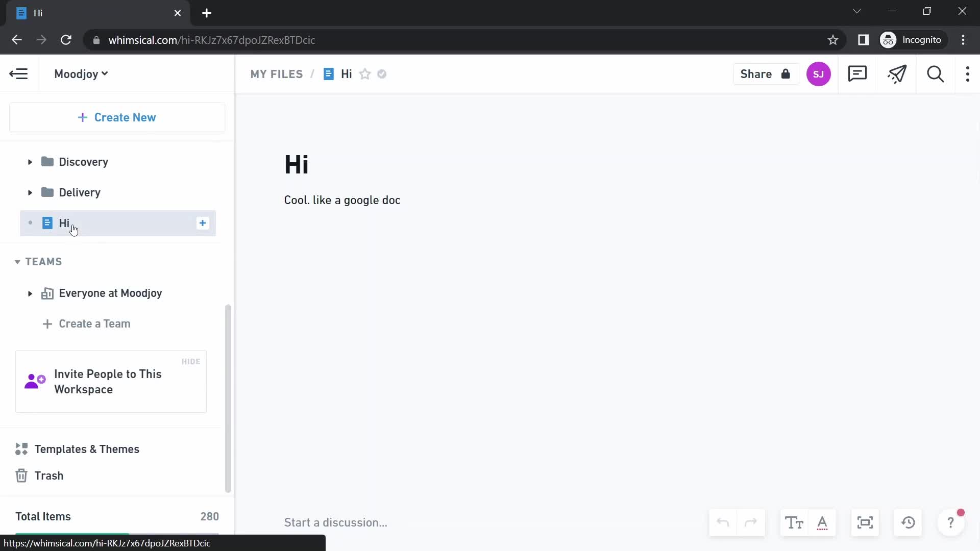The width and height of the screenshot is (980, 551).
Task: Expand the Discovery folder
Action: pyautogui.click(x=29, y=161)
